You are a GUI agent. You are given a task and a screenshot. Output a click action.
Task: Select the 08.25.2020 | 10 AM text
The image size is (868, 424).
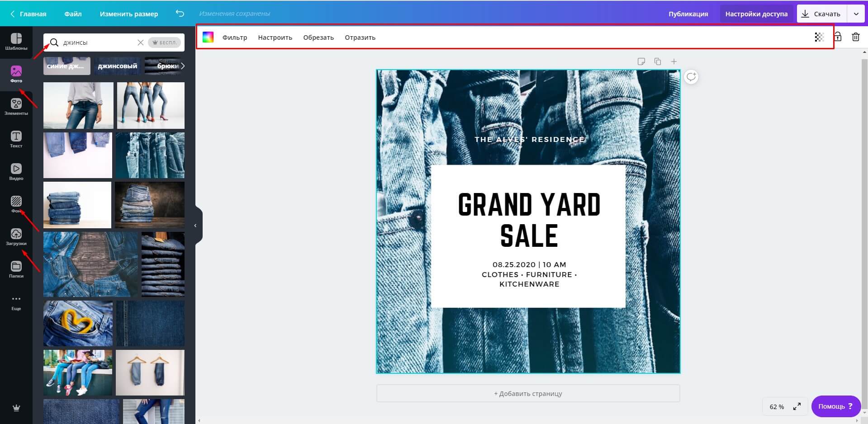(x=529, y=264)
